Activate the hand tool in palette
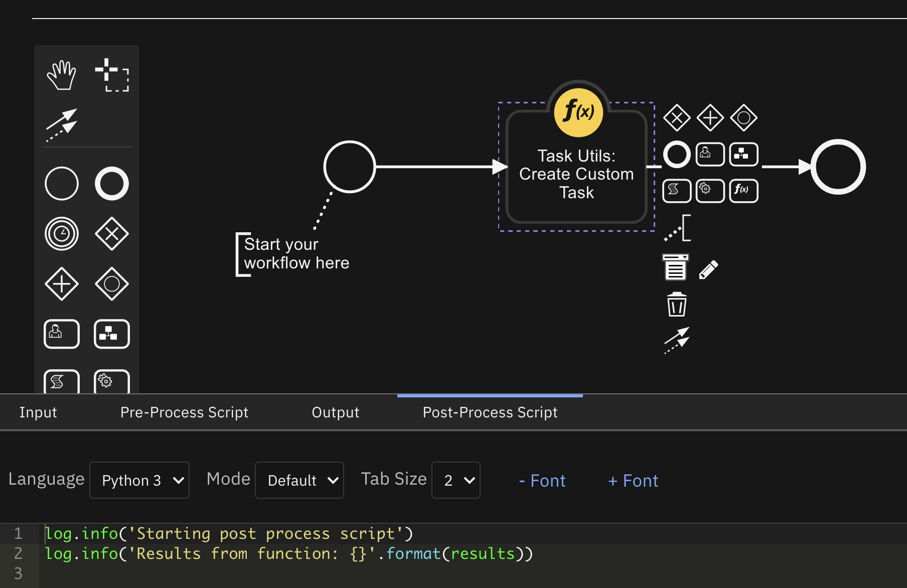This screenshot has width=907, height=588. pos(61,75)
